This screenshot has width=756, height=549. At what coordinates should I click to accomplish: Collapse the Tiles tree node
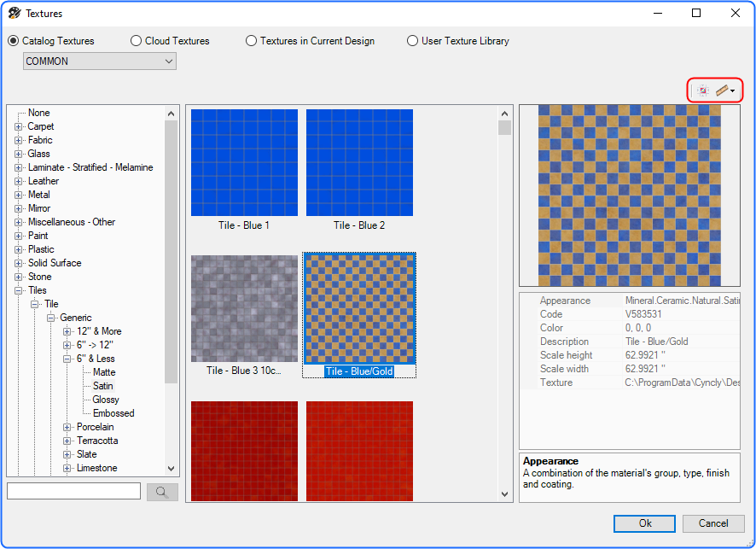click(x=18, y=290)
